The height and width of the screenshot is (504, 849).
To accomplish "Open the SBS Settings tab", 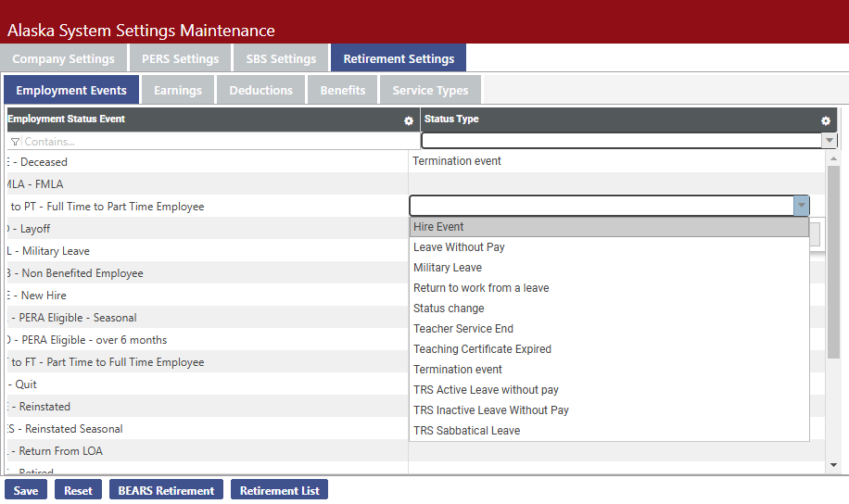I will [281, 58].
